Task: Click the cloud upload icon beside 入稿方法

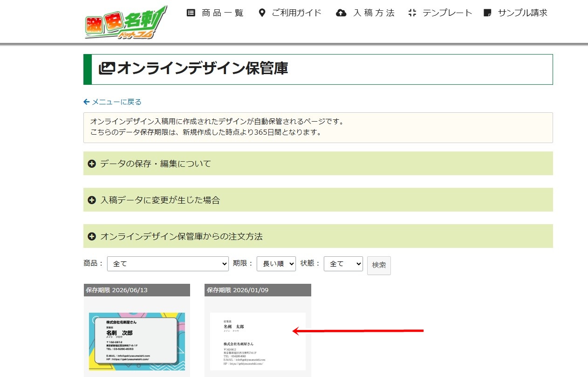Action: 341,13
